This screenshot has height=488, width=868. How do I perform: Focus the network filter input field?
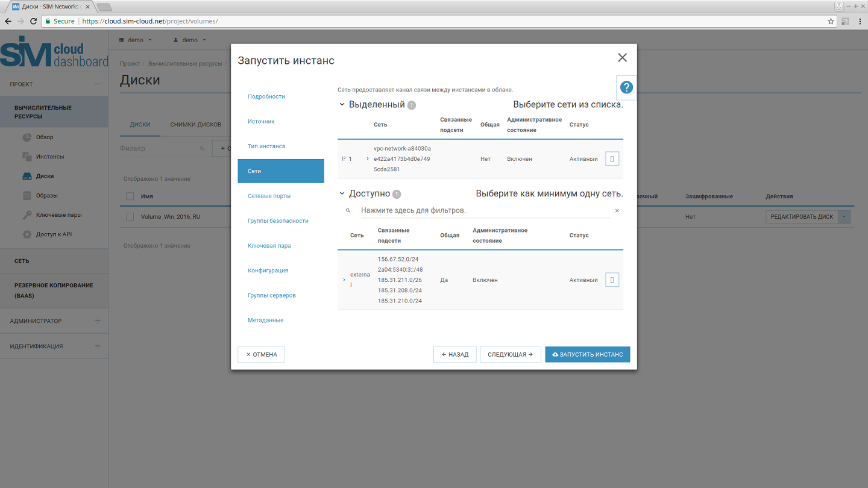tap(482, 211)
